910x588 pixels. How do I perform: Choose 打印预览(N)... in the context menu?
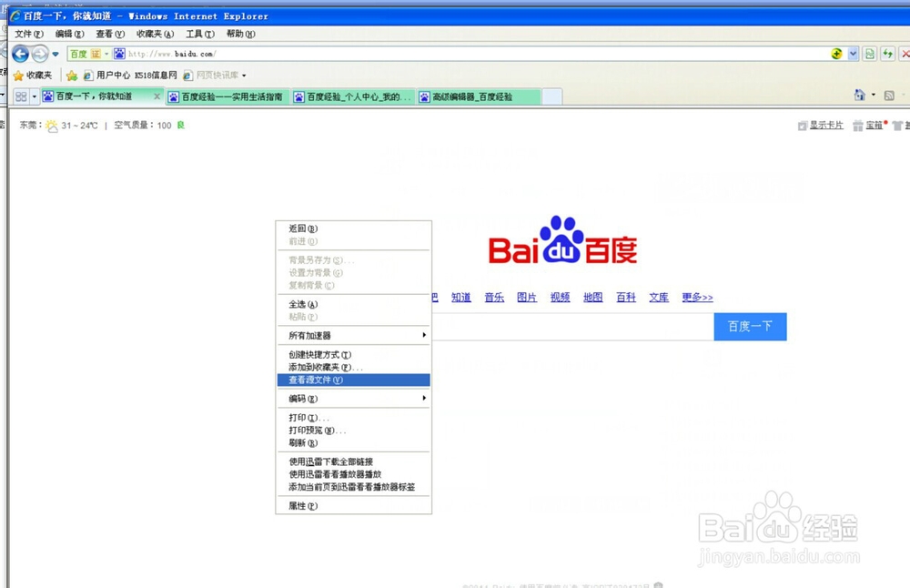(x=353, y=431)
